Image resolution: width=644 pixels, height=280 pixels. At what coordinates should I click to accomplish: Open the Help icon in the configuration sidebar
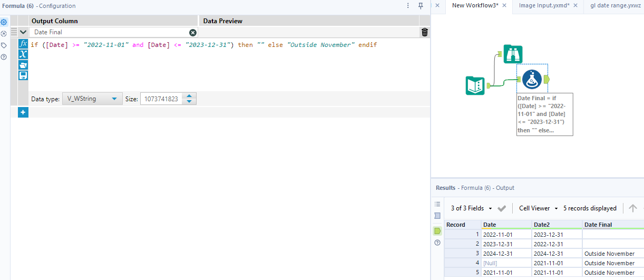coord(4,57)
